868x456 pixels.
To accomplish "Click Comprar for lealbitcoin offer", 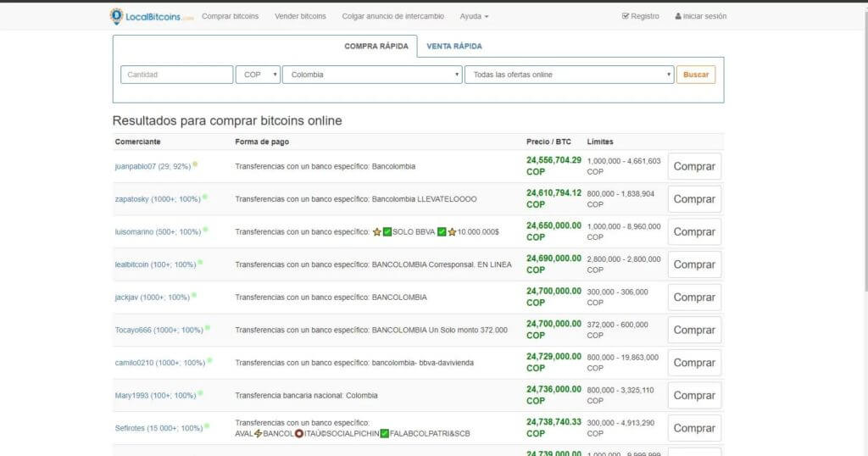I will [x=694, y=264].
